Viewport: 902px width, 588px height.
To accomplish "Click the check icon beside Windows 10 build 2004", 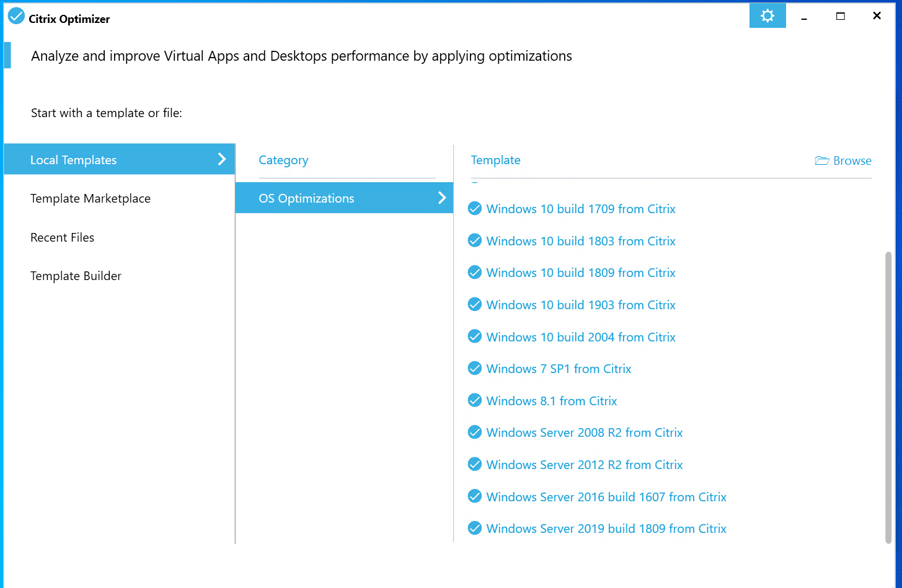I will tap(475, 336).
